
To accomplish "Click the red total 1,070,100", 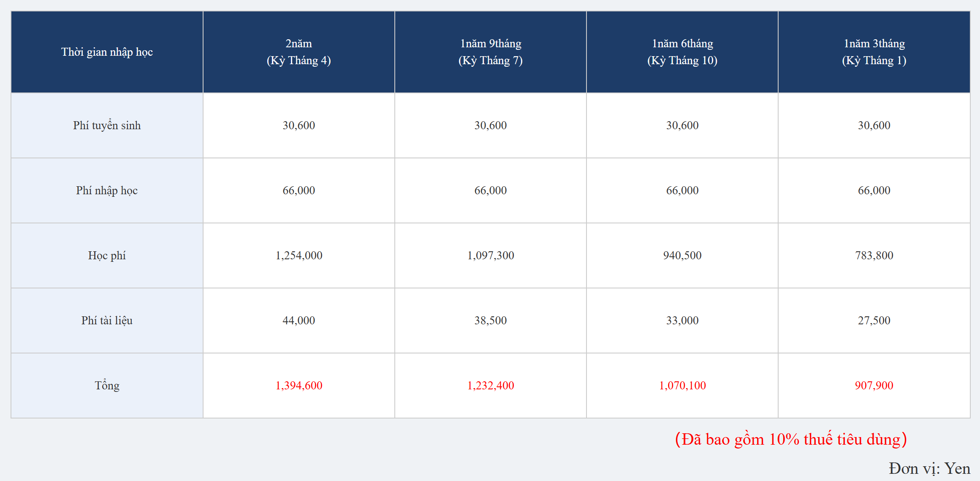I will coord(682,386).
